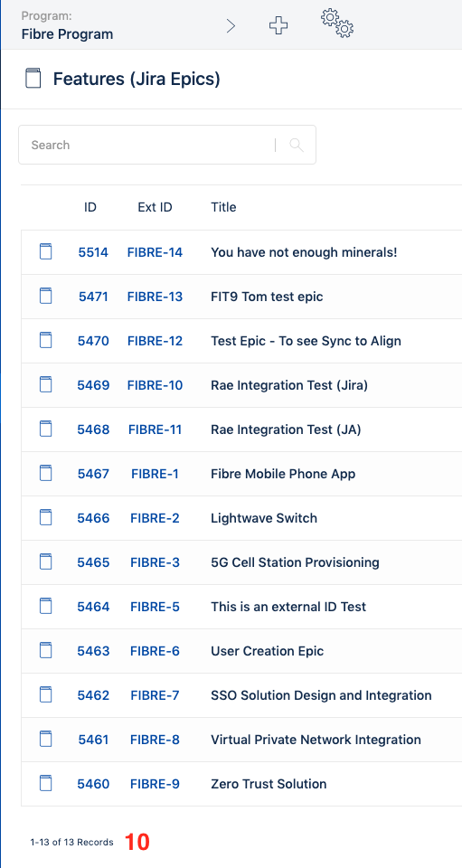Click the feature icon in row 5464
This screenshot has height=868, width=462.
(46, 606)
